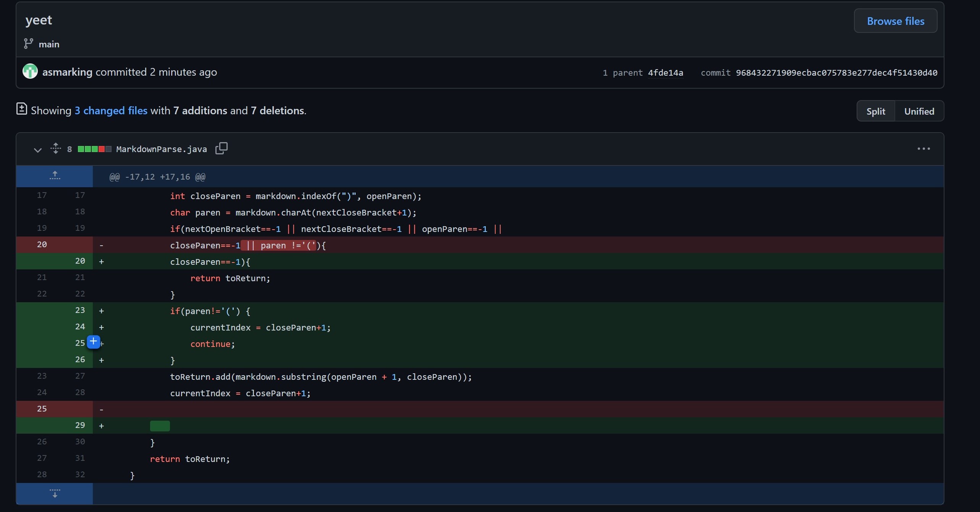Viewport: 980px width, 512px height.
Task: Click the git branch icon beside main
Action: coord(28,44)
